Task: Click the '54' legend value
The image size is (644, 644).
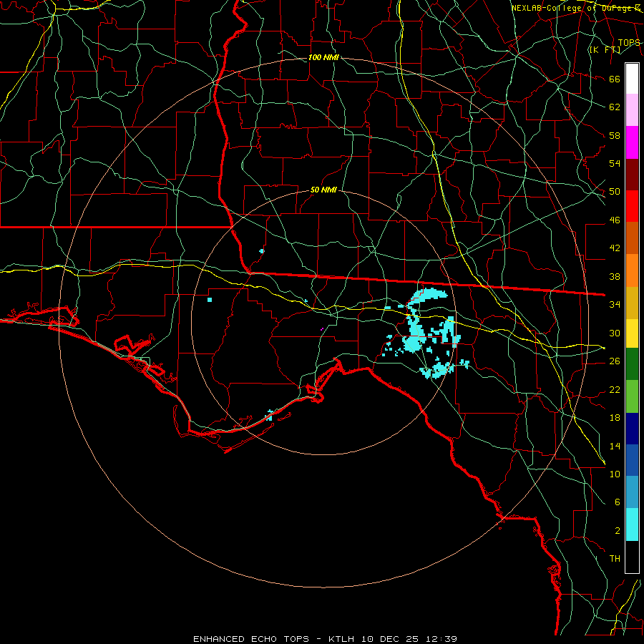Action: [615, 163]
